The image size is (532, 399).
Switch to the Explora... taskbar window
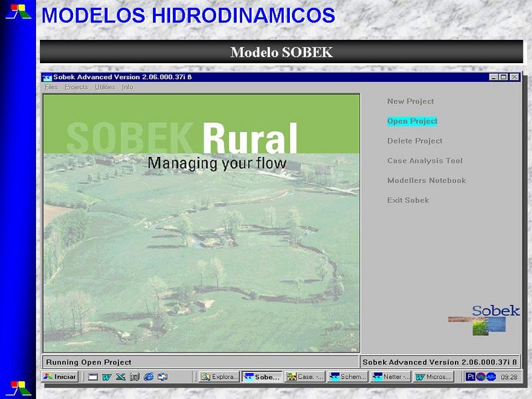(x=219, y=376)
